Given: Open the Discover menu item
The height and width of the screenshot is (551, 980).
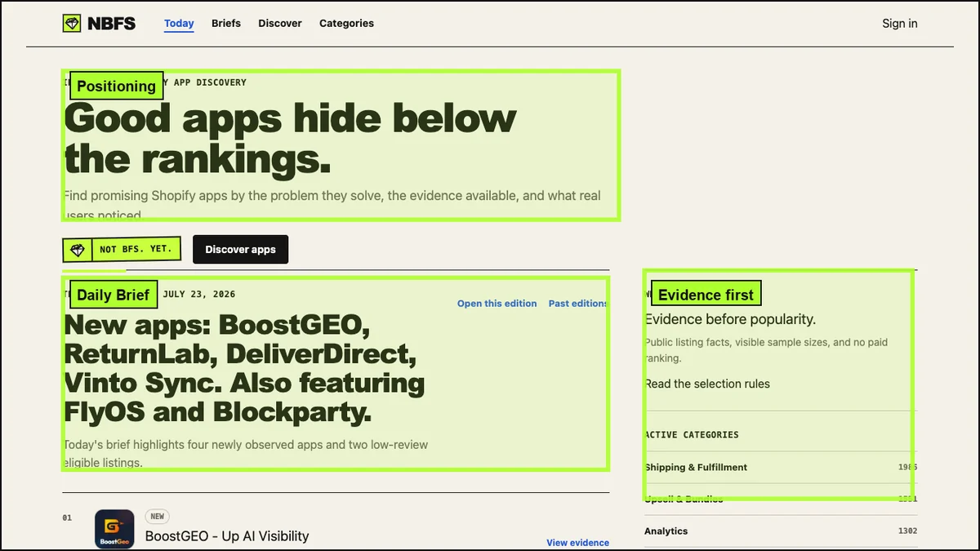Looking at the screenshot, I should (280, 24).
